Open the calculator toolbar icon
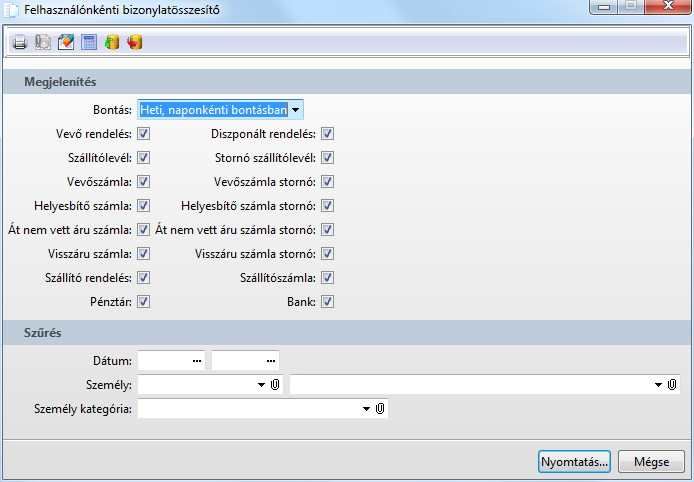The height and width of the screenshot is (482, 694). coord(89,42)
